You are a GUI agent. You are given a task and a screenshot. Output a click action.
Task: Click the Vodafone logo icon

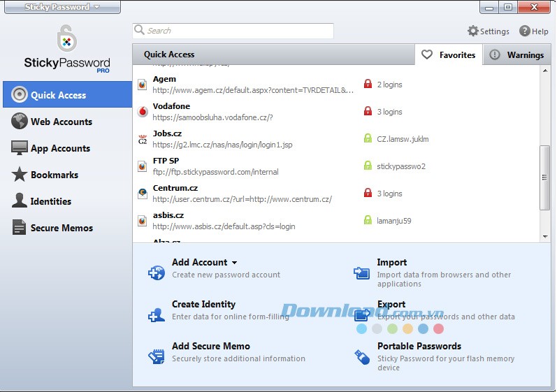pos(143,112)
